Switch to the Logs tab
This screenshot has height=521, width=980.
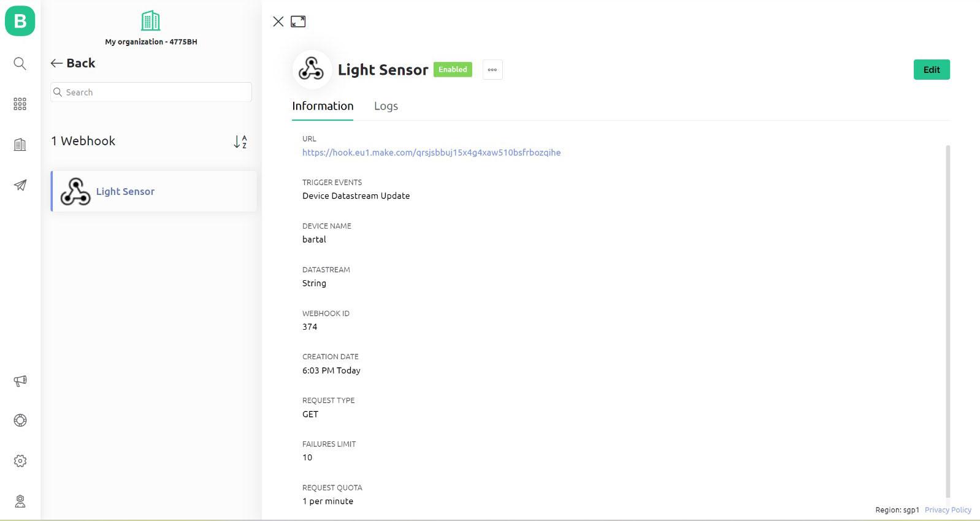pyautogui.click(x=386, y=106)
